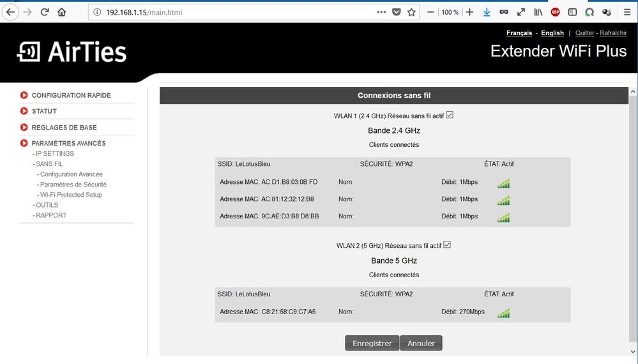Screen dimensions: 638x364
Task: Click the rightmost extension icon before menu
Action: pyautogui.click(x=606, y=12)
